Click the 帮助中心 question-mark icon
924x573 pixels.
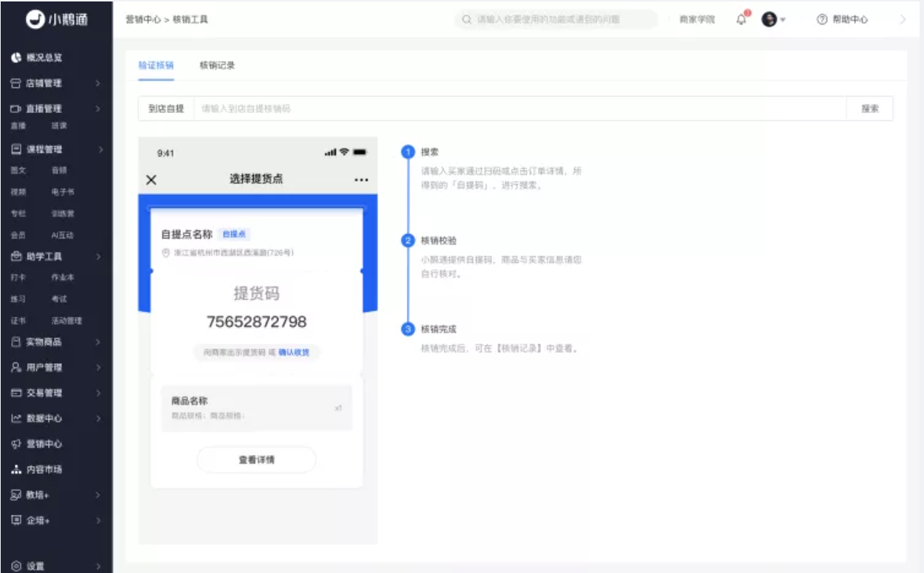coord(822,20)
